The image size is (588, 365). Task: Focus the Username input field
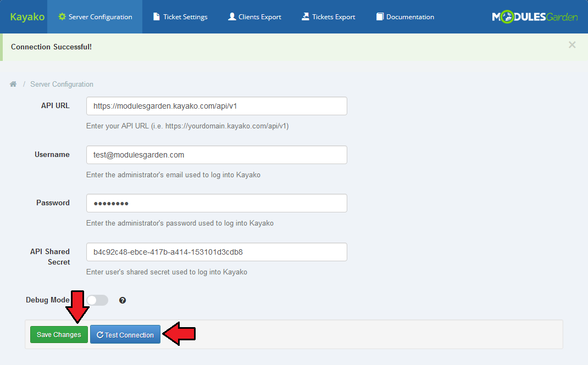click(x=217, y=155)
